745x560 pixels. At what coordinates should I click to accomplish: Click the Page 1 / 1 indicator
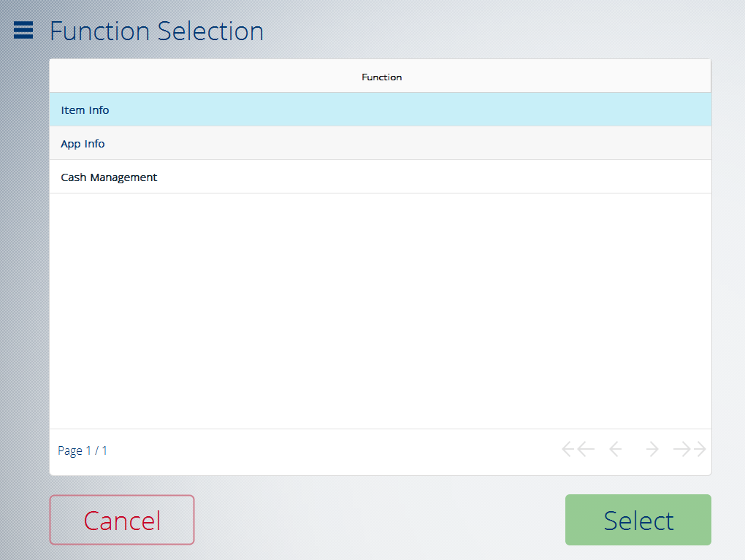[83, 450]
